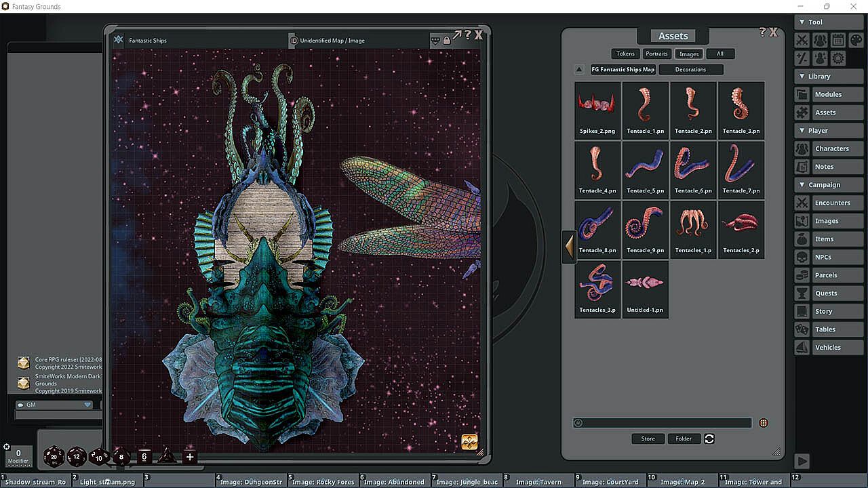
Task: Collapse the Assets panel side arrow
Action: point(569,247)
